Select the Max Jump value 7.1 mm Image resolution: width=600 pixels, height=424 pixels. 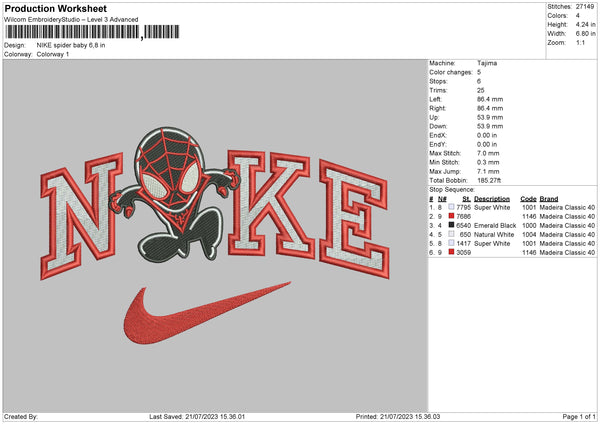(488, 171)
